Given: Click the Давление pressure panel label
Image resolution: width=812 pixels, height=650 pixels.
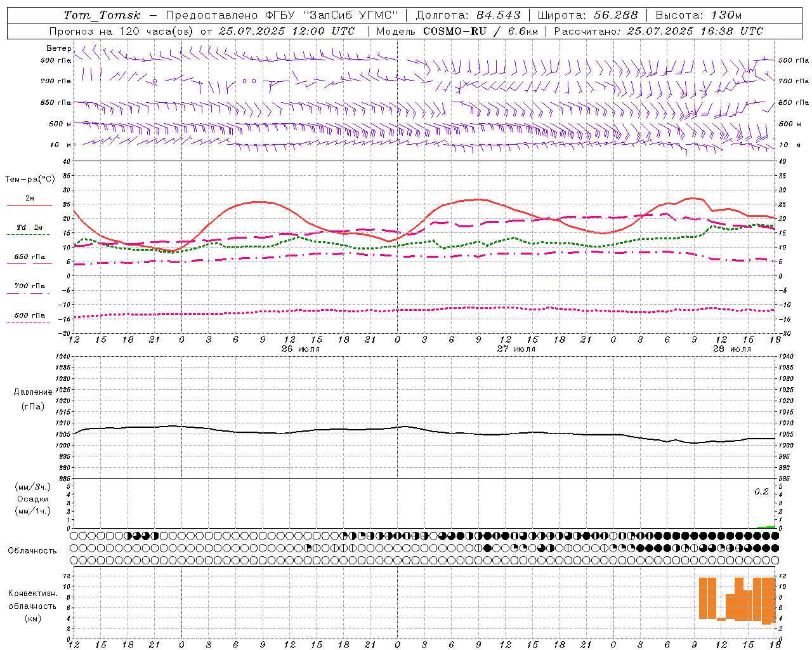Looking at the screenshot, I should 33,392.
